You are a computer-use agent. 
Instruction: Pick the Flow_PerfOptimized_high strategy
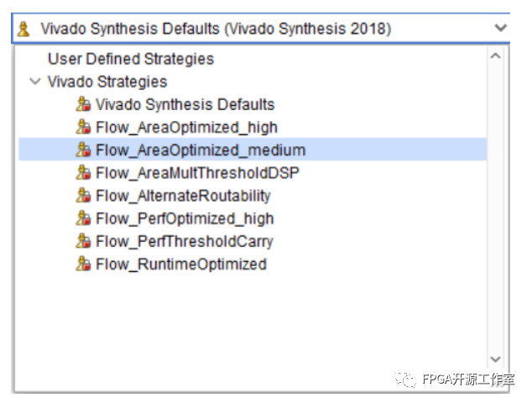click(x=185, y=218)
